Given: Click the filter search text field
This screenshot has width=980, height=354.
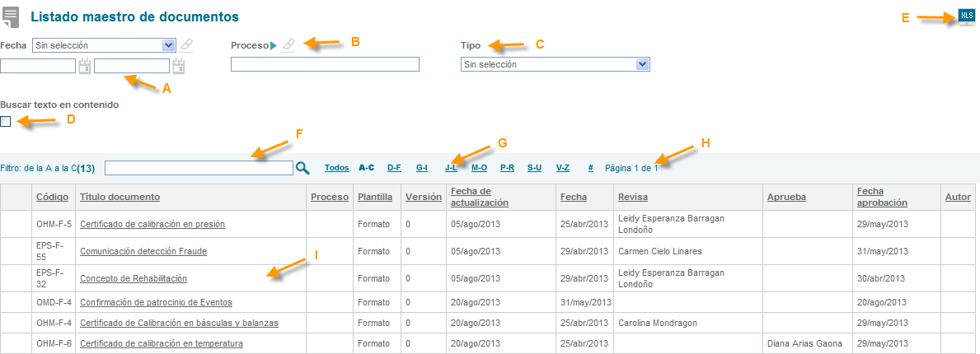Looking at the screenshot, I should [199, 168].
